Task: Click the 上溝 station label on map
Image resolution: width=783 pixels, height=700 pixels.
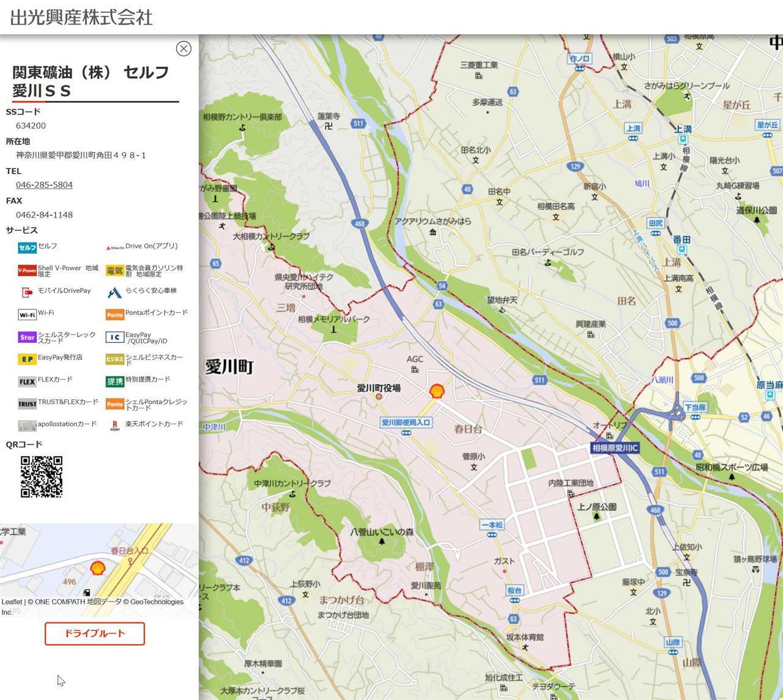Action: 683,129
